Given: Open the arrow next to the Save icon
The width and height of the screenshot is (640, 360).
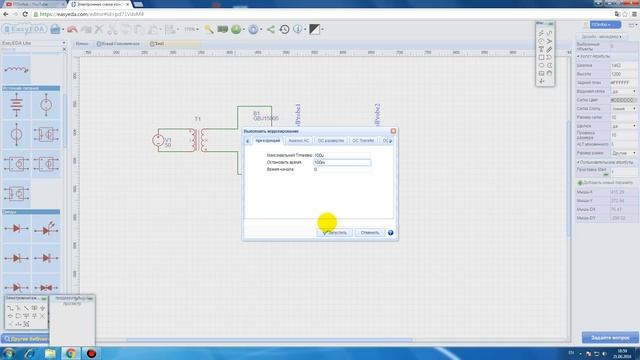Looking at the screenshot, I should coord(63,29).
